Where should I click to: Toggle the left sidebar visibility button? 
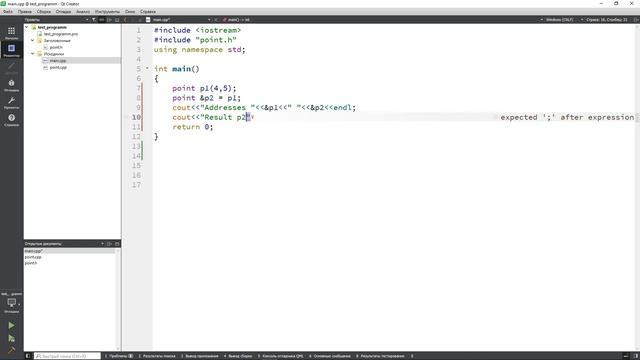(x=28, y=356)
